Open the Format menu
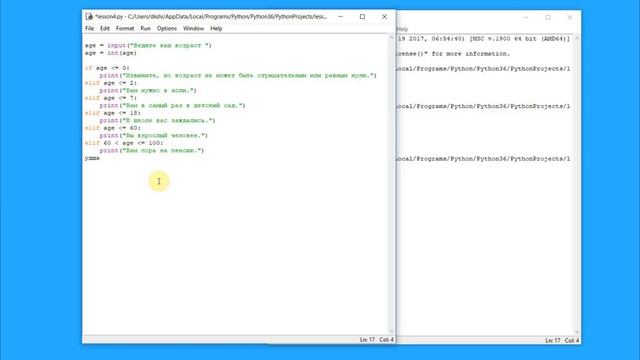 (125, 29)
